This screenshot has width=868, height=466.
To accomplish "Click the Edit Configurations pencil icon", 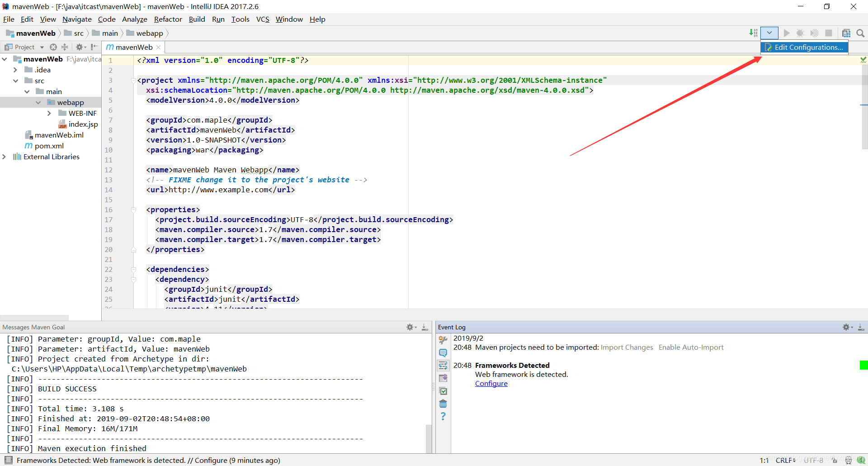I will (768, 47).
